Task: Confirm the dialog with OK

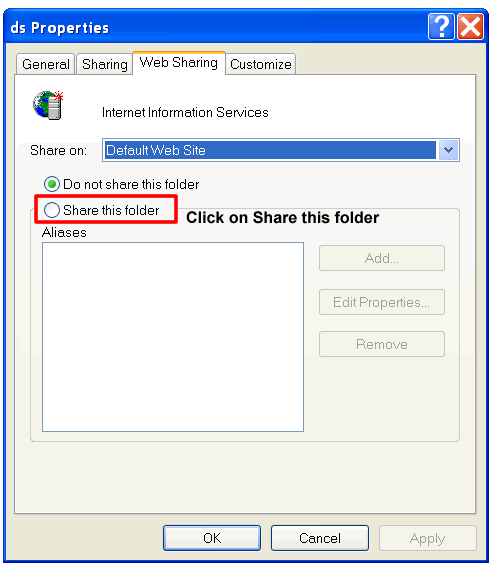Action: 212,538
